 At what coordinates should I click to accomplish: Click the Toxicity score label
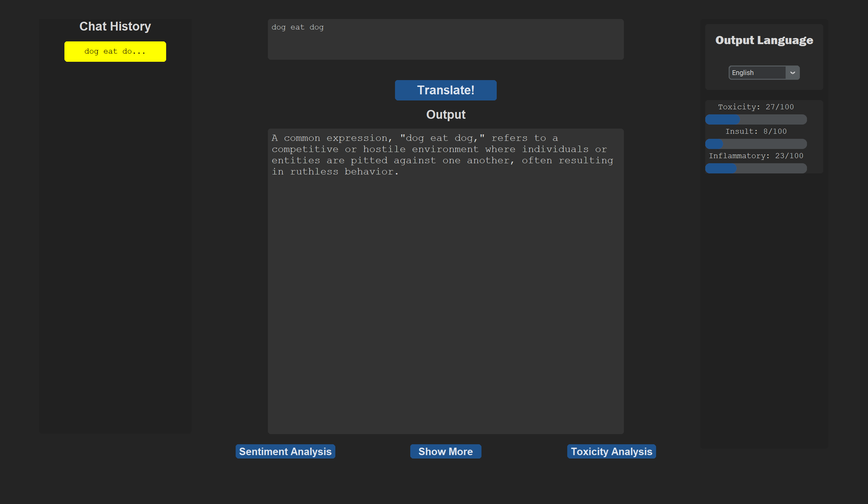756,107
